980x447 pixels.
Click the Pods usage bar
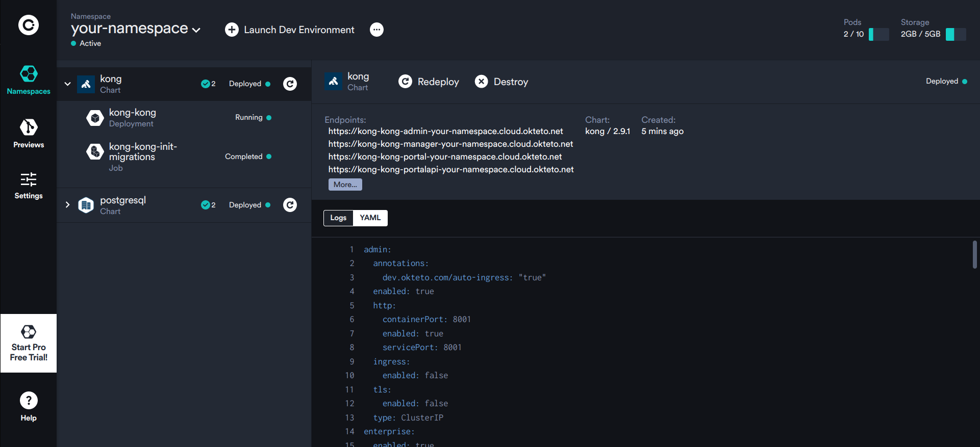878,34
